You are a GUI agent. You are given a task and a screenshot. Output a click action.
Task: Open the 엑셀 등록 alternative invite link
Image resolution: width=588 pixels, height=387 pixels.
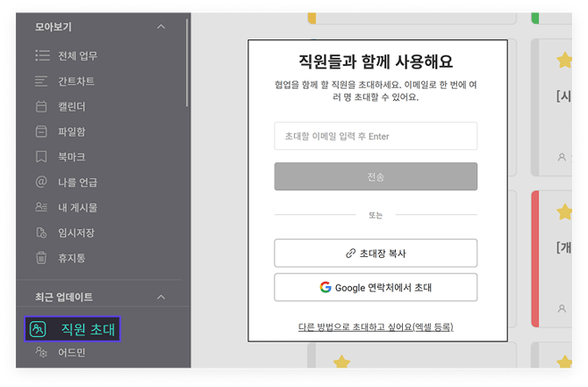tap(376, 327)
